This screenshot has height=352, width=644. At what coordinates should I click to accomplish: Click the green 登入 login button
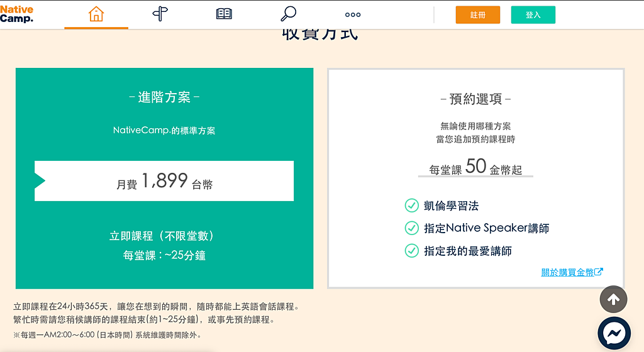tap(533, 14)
